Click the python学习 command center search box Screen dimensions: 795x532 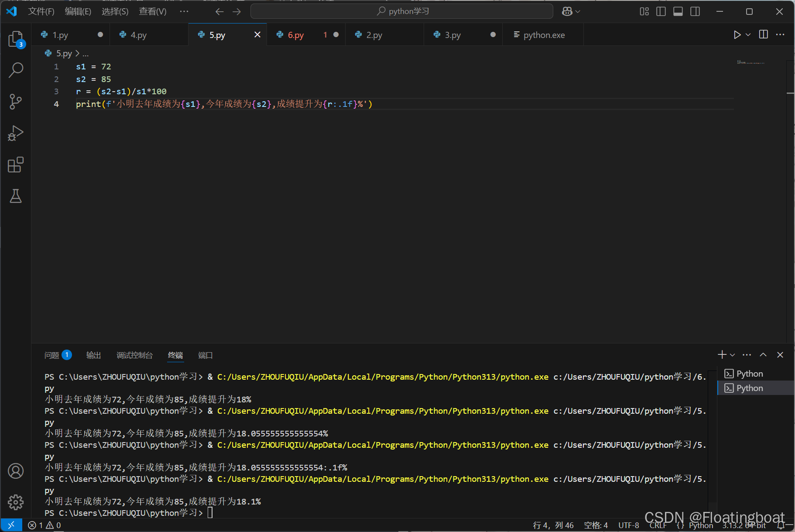[x=402, y=11]
